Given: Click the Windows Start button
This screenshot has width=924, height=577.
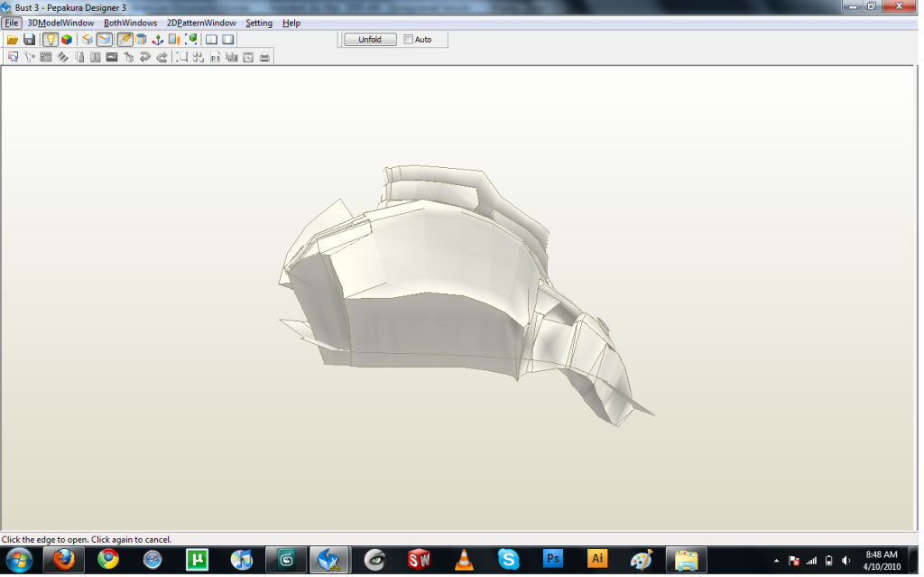Looking at the screenshot, I should [19, 560].
